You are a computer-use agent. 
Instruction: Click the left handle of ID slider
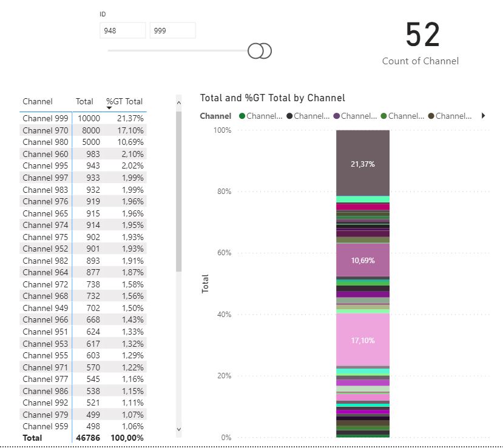[255, 51]
